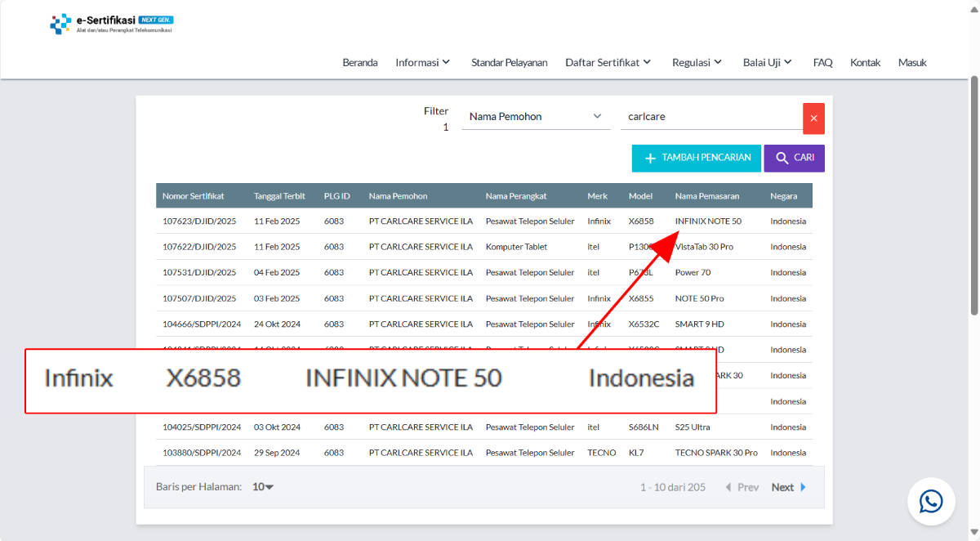Image resolution: width=980 pixels, height=541 pixels.
Task: Click model S686LN cell
Action: click(x=644, y=427)
